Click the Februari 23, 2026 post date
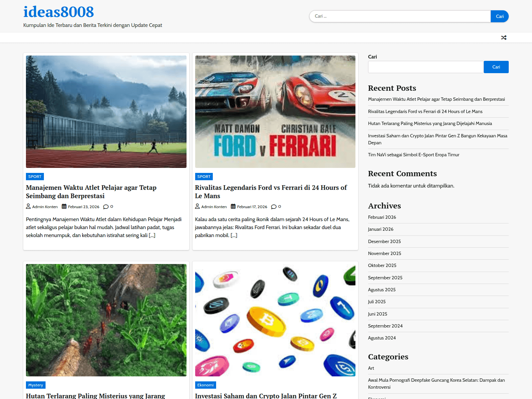This screenshot has width=532, height=399. (83, 207)
